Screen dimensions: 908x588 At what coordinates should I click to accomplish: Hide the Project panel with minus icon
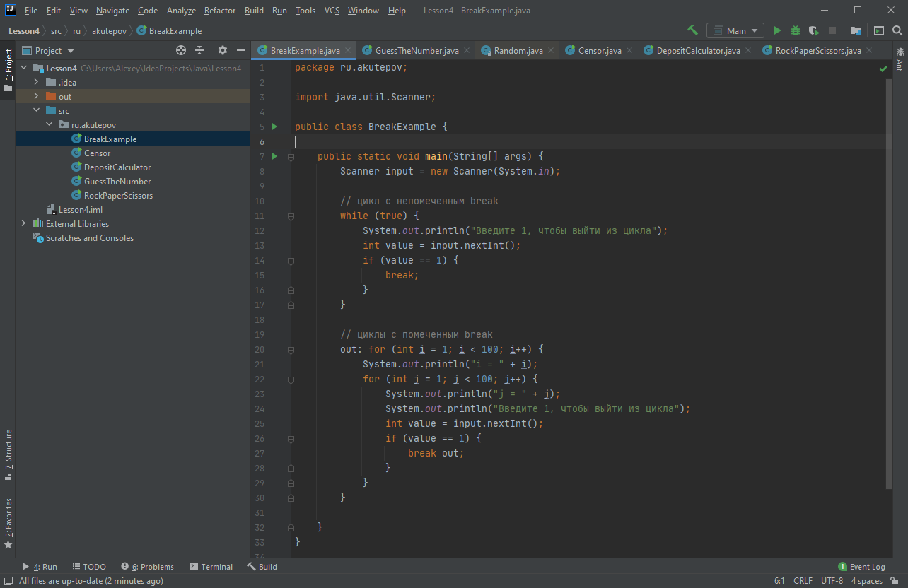tap(241, 50)
